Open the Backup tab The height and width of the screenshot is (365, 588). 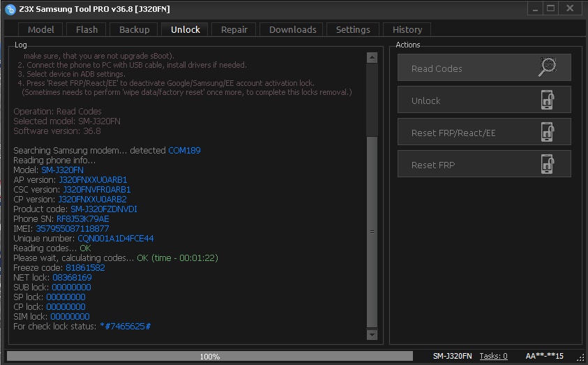pos(134,29)
